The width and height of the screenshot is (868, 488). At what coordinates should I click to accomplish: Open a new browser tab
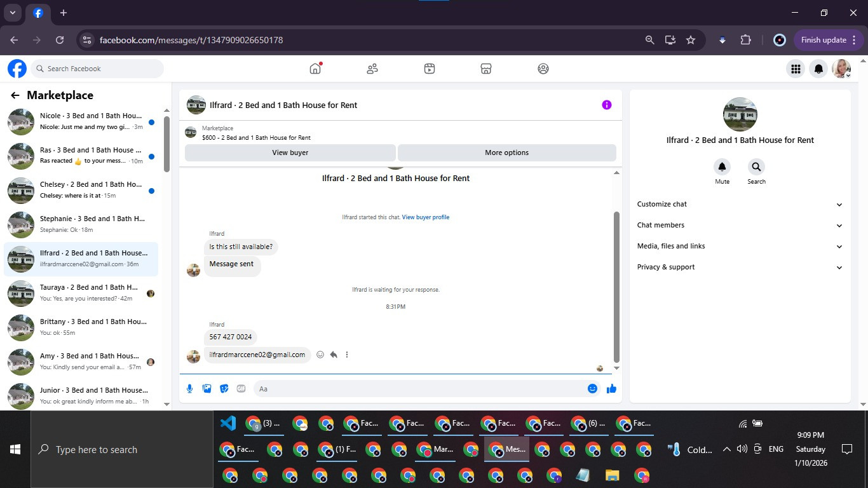pos(64,13)
